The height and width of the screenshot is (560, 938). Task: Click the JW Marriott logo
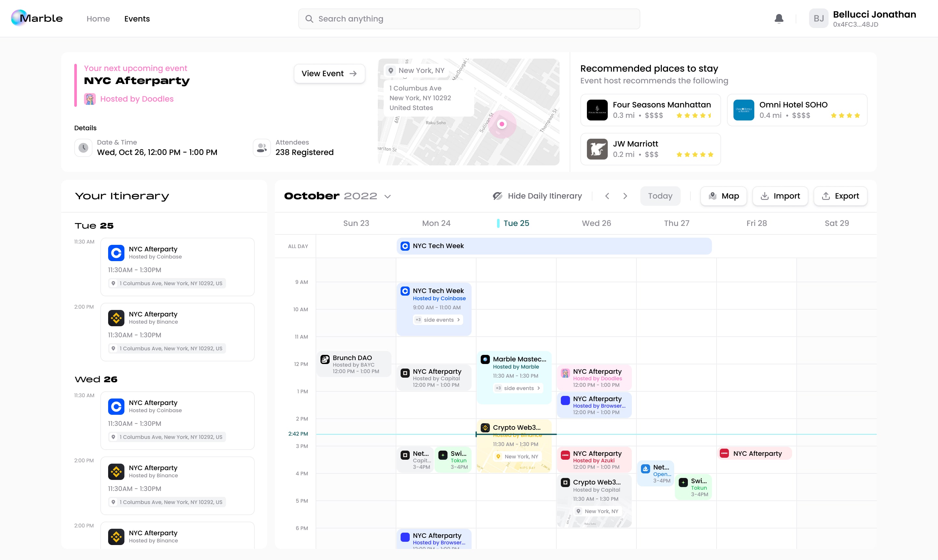pos(597,149)
